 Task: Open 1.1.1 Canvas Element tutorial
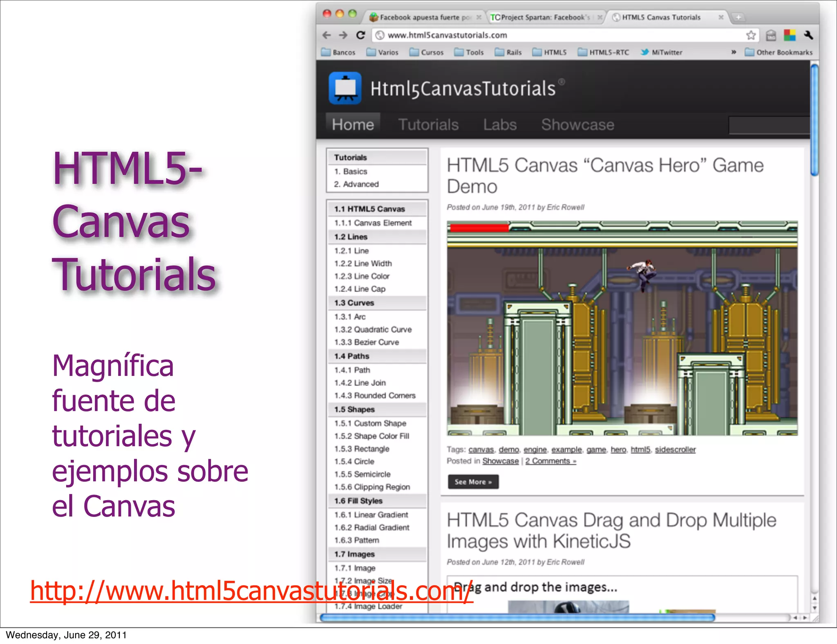(373, 223)
